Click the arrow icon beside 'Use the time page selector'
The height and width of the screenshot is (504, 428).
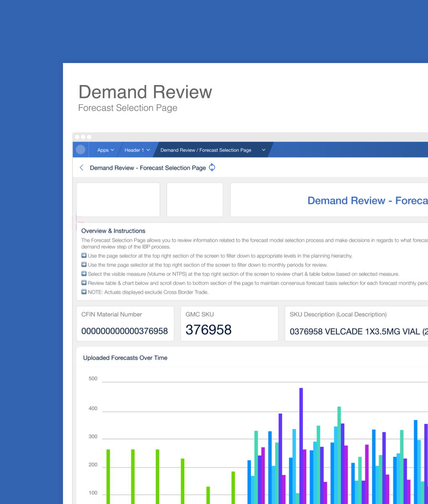(x=84, y=265)
